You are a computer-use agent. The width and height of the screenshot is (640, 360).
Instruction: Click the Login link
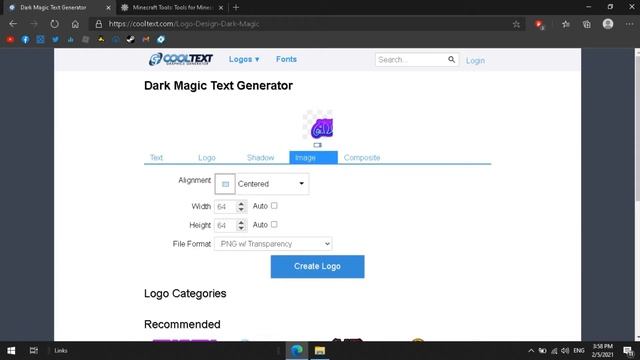pos(476,60)
